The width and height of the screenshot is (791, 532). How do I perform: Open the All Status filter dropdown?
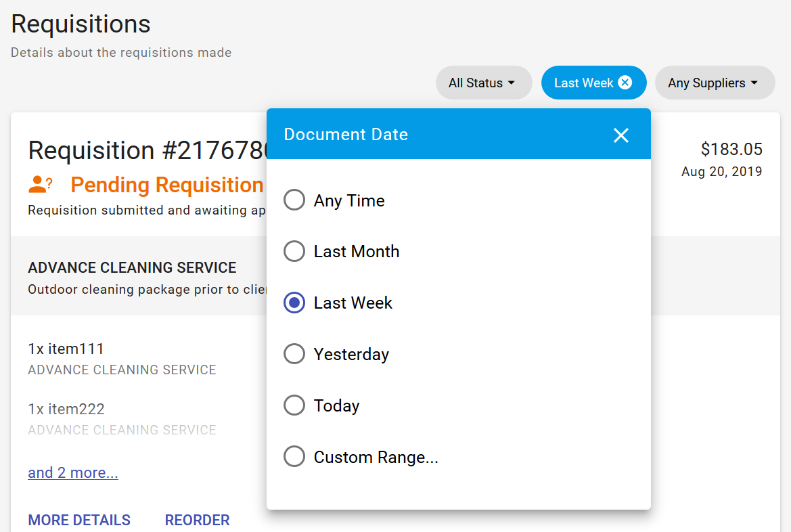coord(484,82)
